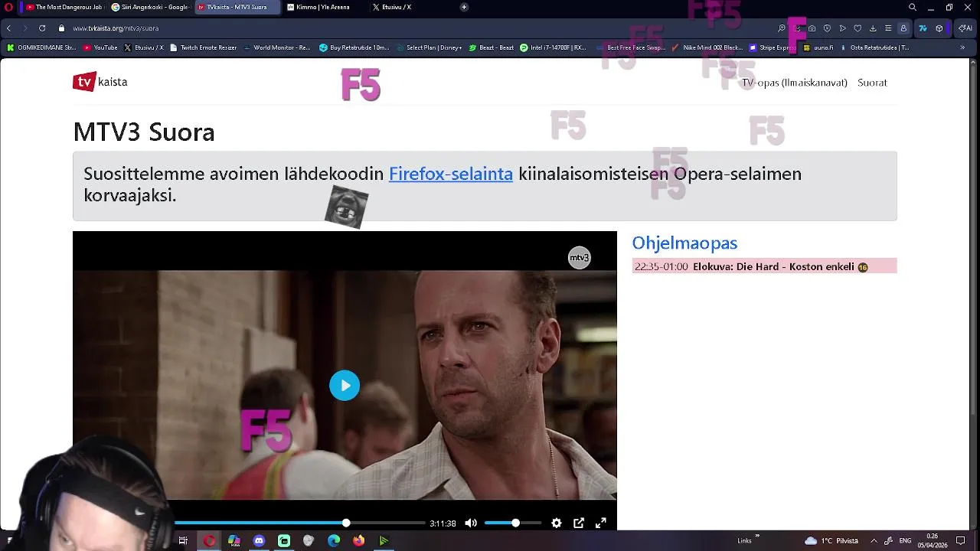Open Discord from the taskbar
980x551 pixels.
(259, 541)
